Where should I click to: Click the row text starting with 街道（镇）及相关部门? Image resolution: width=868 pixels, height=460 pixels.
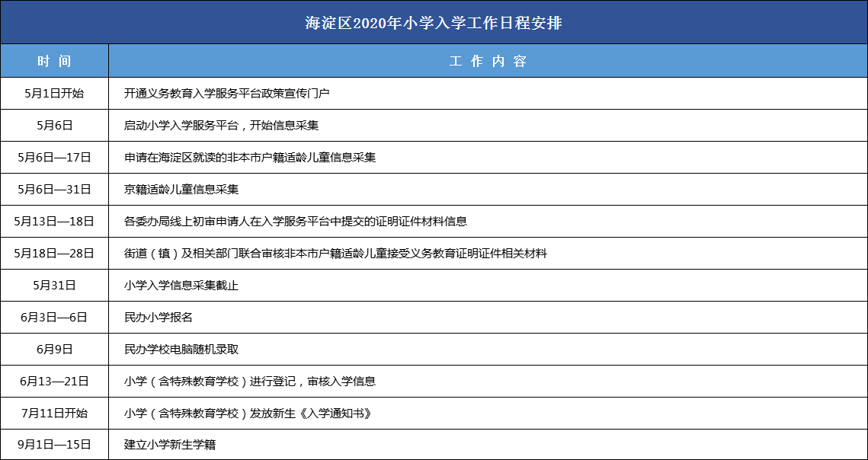click(335, 254)
